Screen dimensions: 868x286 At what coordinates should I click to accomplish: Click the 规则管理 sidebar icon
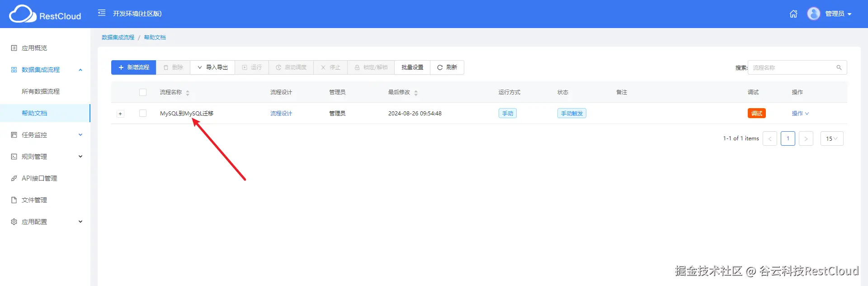click(14, 157)
